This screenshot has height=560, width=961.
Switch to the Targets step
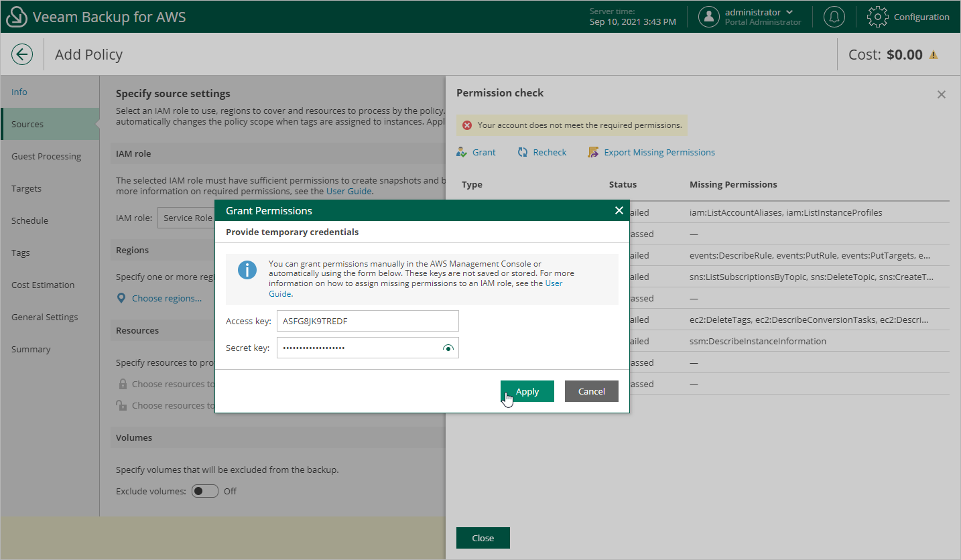coord(26,188)
